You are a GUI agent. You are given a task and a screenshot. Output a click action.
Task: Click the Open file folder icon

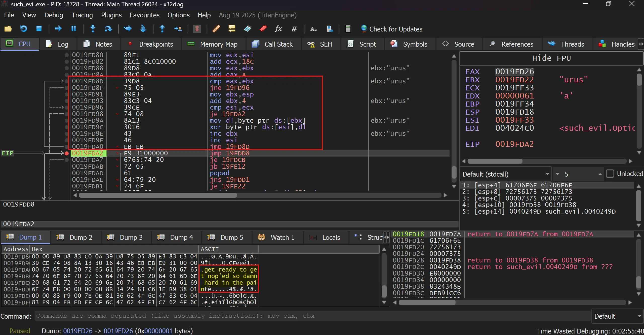tap(8, 29)
